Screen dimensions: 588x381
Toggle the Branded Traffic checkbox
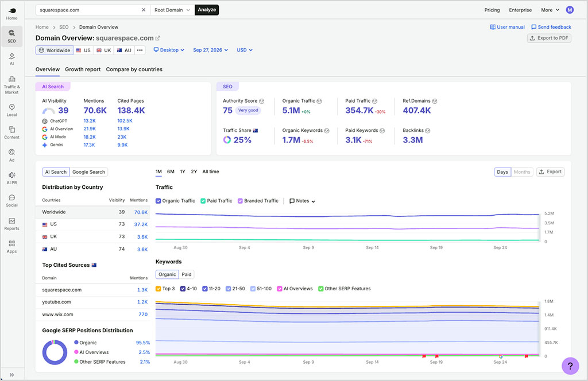(x=240, y=201)
